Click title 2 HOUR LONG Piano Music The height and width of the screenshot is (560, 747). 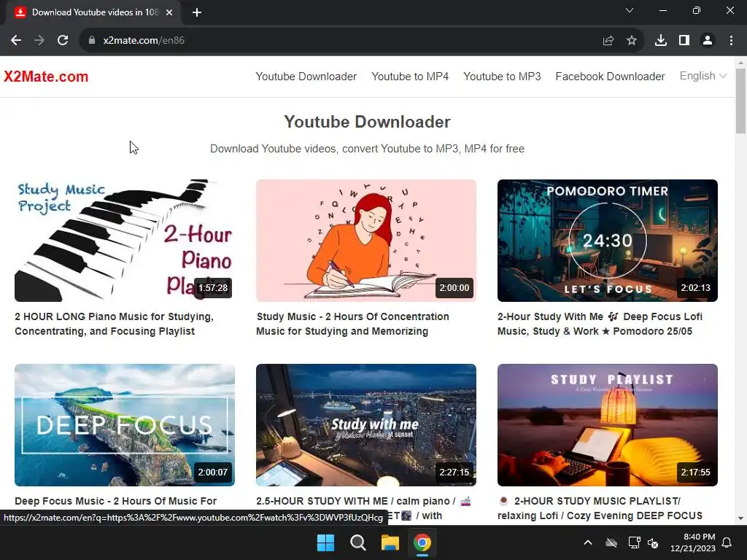click(x=115, y=324)
